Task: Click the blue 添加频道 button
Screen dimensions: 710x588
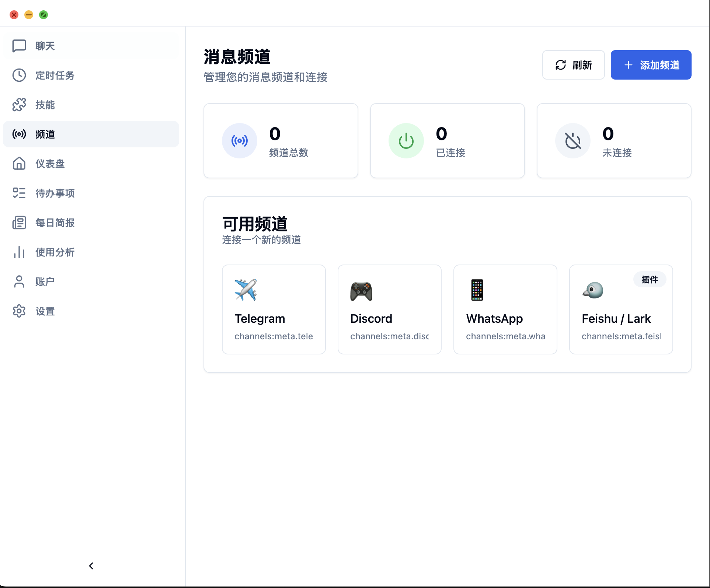Action: click(651, 65)
